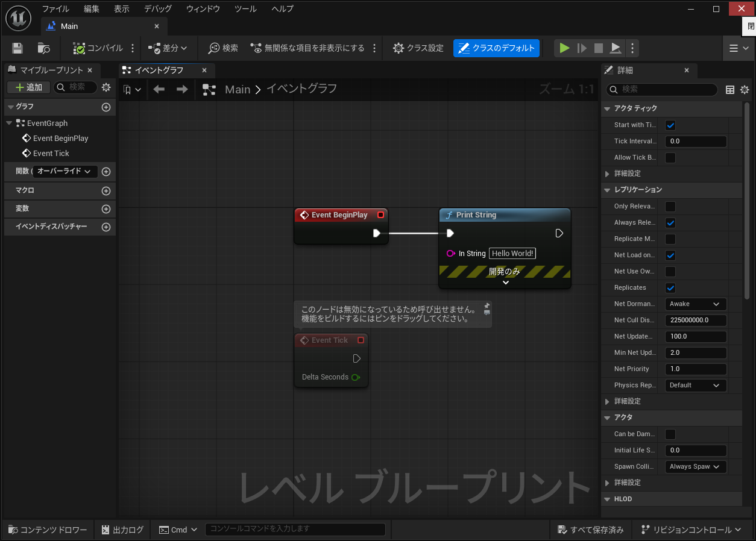Click Hide Unrelated nodes toolbar button
Image resolution: width=756 pixels, height=541 pixels.
[x=307, y=48]
